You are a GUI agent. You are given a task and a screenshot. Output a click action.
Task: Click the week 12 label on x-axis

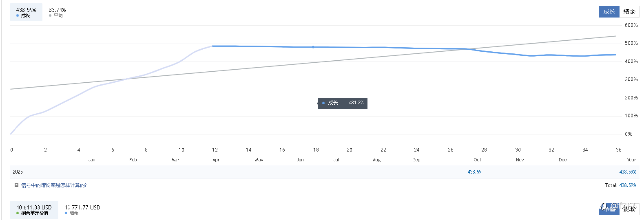pos(215,150)
